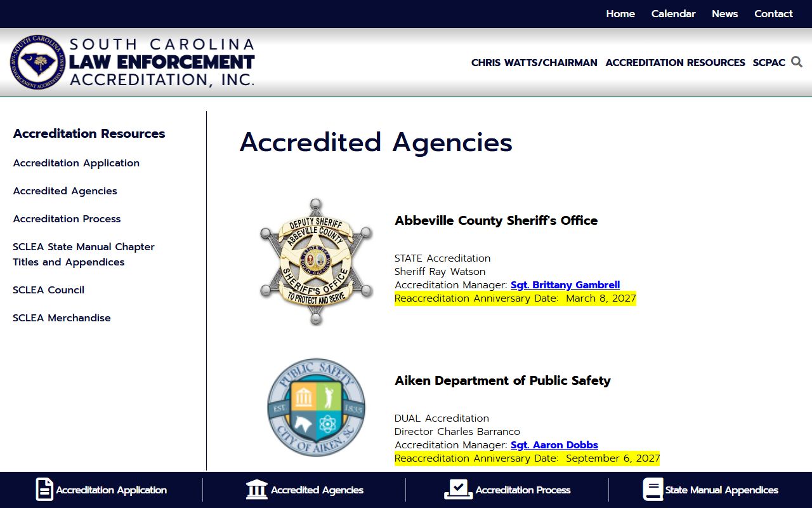The width and height of the screenshot is (812, 508).
Task: Click 'DUAL Accreditation' text
Action: [x=442, y=418]
